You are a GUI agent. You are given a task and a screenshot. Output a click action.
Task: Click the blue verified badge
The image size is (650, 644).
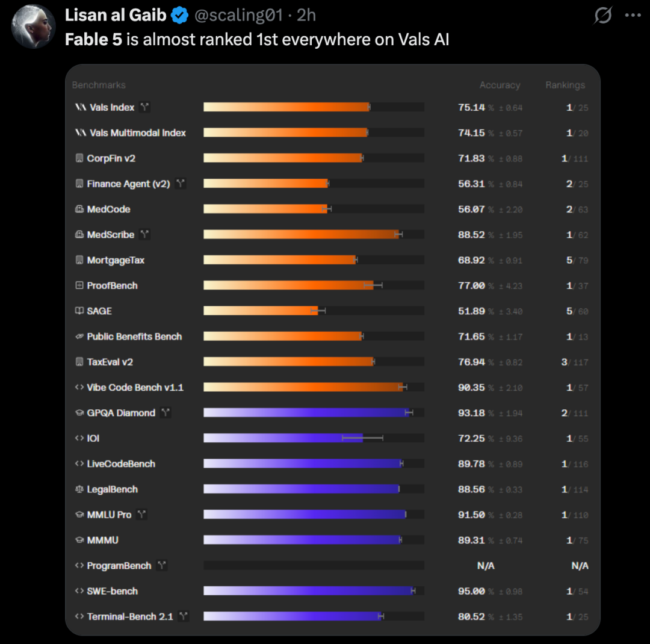tap(180, 15)
